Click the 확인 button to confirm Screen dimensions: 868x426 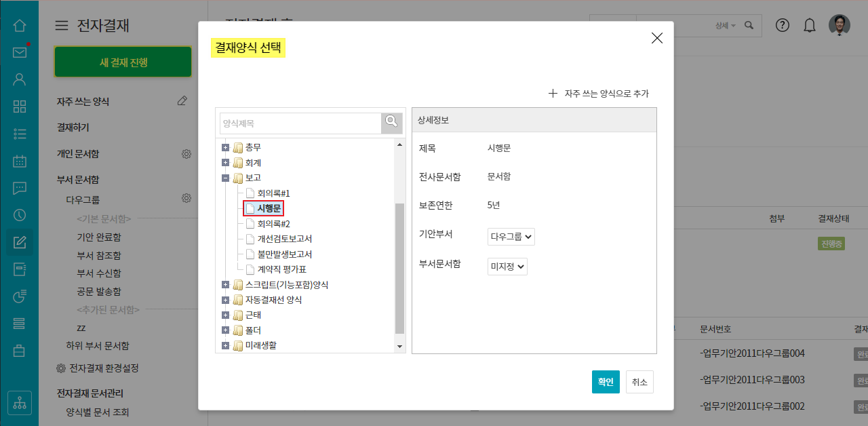(x=605, y=382)
